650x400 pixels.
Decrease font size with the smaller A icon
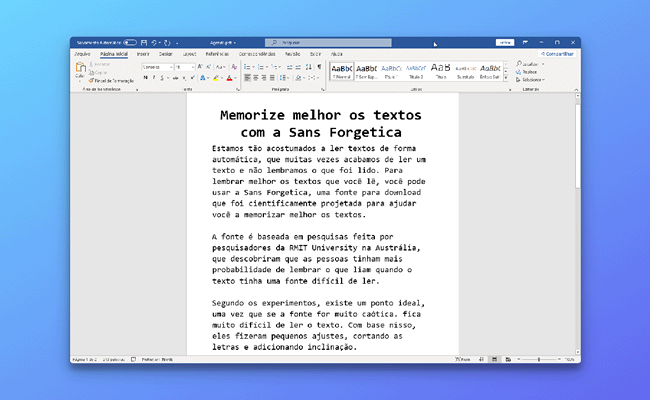click(209, 67)
